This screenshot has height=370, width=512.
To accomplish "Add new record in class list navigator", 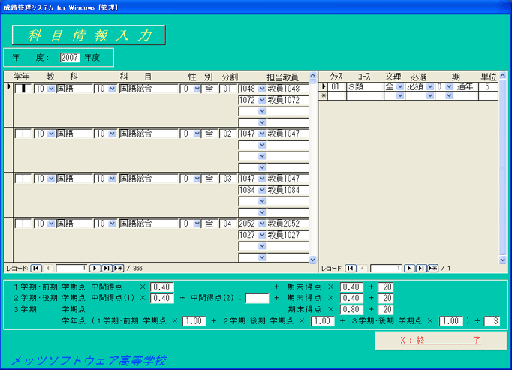I will tap(433, 268).
